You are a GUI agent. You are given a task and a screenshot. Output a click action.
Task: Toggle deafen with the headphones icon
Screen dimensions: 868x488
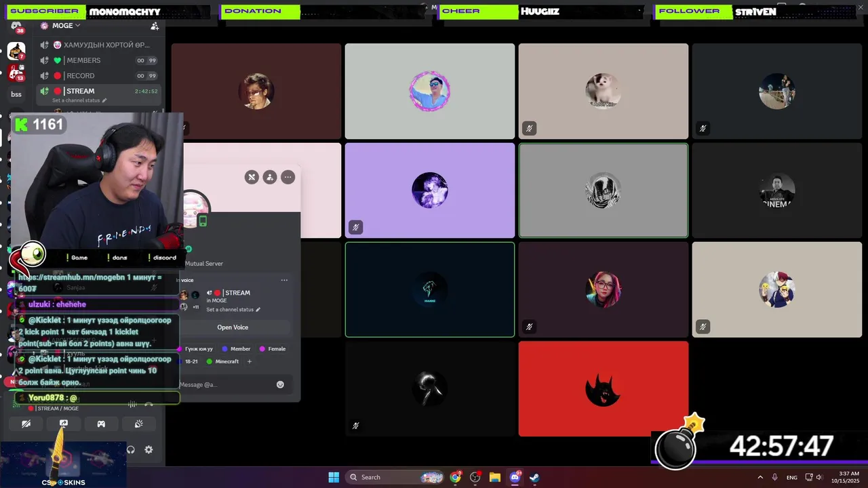(x=131, y=450)
